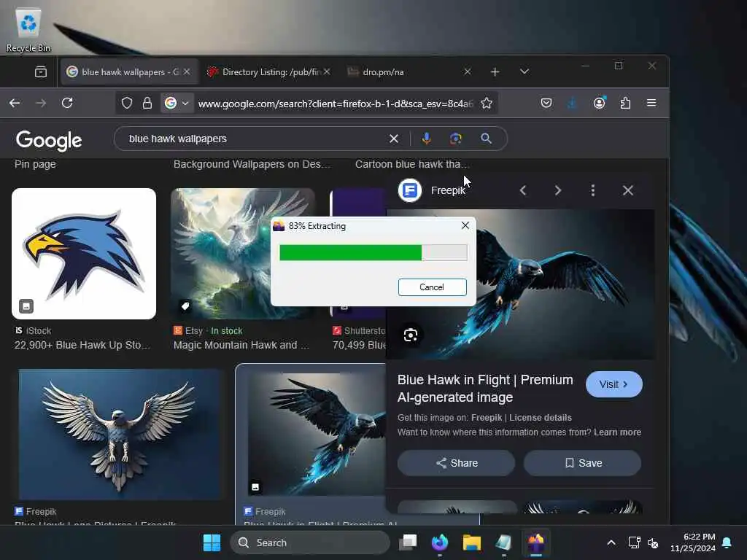Open '22,900+ Blue Hawk Up Sto...' result title
Screen dimensions: 747x560
pos(82,345)
